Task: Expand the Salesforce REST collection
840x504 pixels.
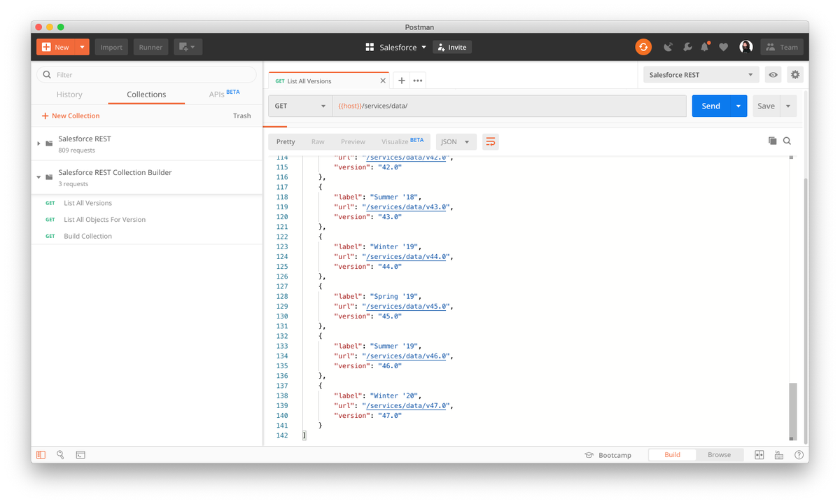Action: [39, 143]
